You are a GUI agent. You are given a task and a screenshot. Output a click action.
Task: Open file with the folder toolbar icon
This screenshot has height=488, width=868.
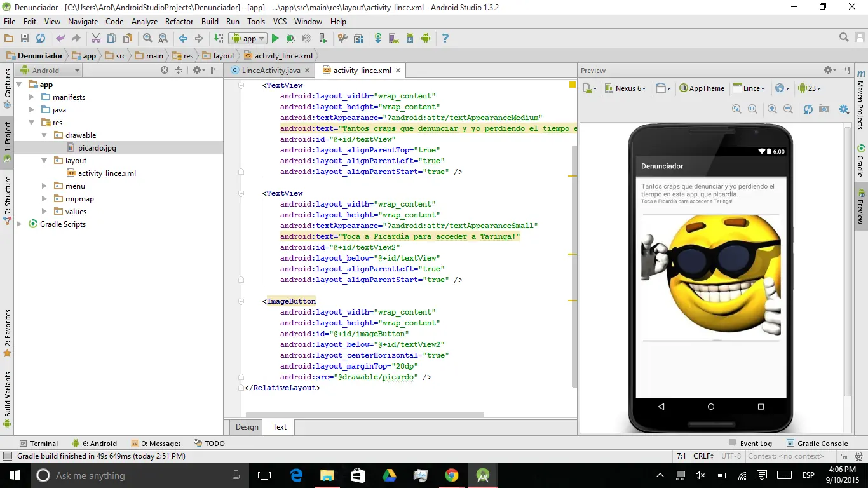(9, 39)
